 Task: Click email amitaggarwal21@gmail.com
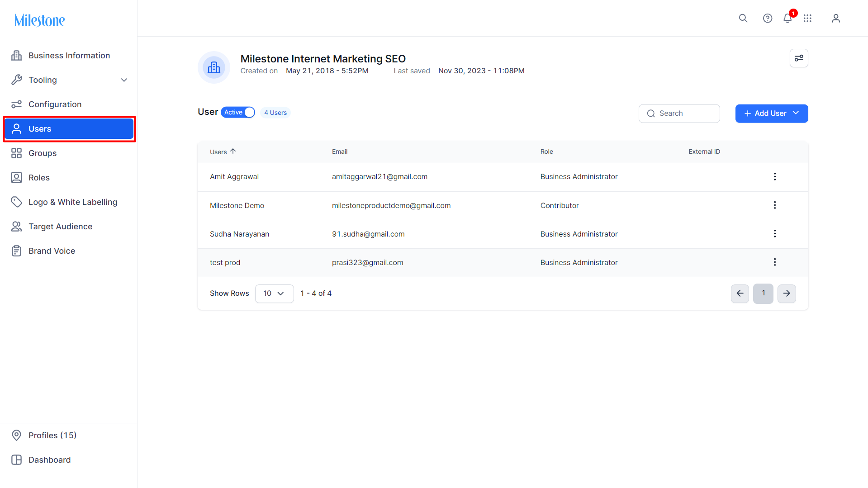point(379,177)
